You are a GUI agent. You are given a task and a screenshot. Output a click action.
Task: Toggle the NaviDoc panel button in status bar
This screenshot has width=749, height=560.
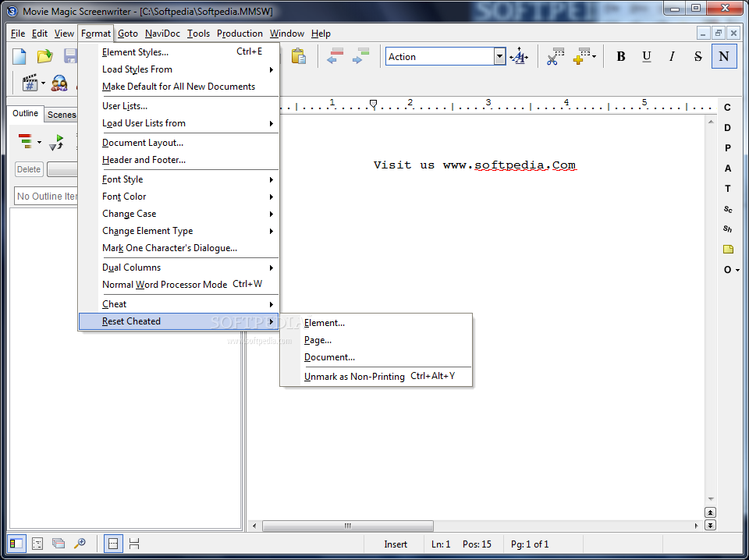pos(16,544)
